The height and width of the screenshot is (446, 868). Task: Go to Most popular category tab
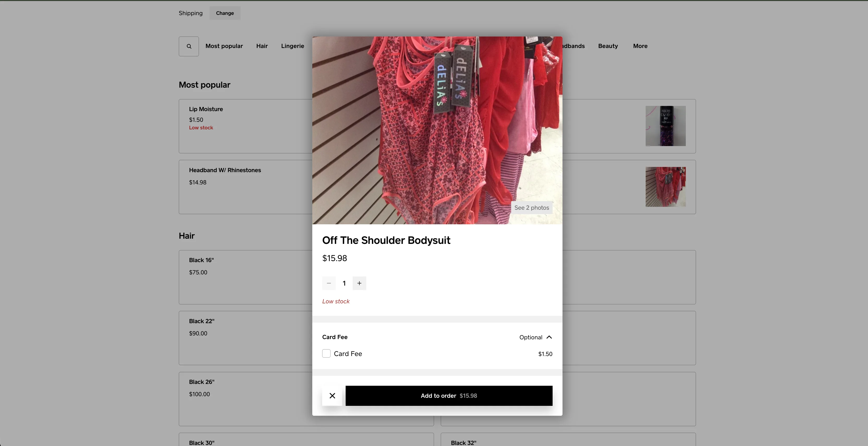point(224,46)
